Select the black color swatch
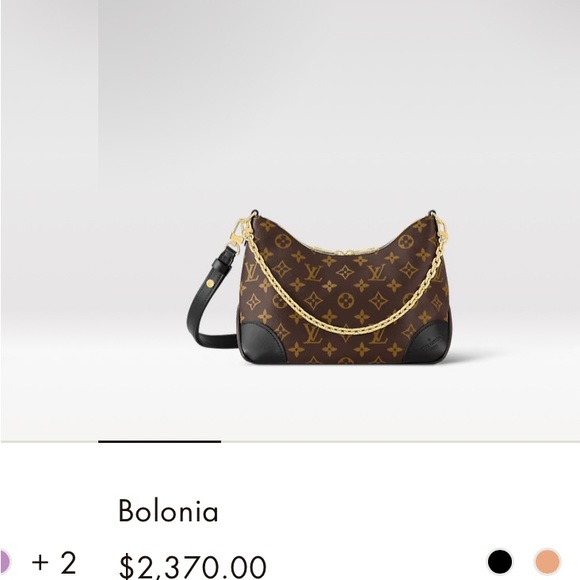This screenshot has width=580, height=580. point(500,562)
